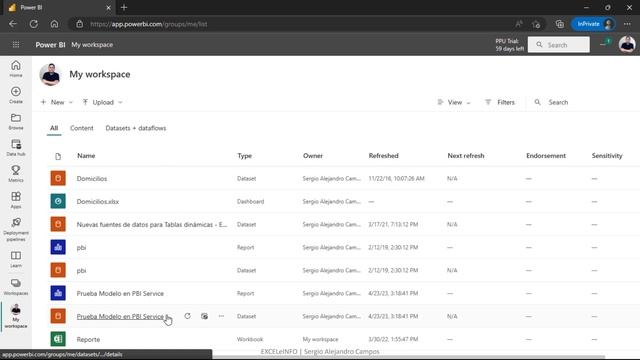Click the Sensitivity column header
The height and width of the screenshot is (360, 640).
point(607,156)
